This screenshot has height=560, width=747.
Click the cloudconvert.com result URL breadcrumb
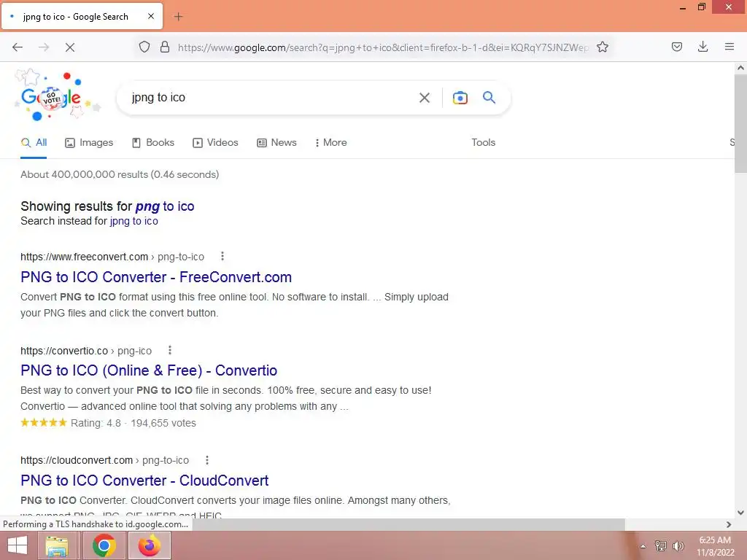point(104,461)
